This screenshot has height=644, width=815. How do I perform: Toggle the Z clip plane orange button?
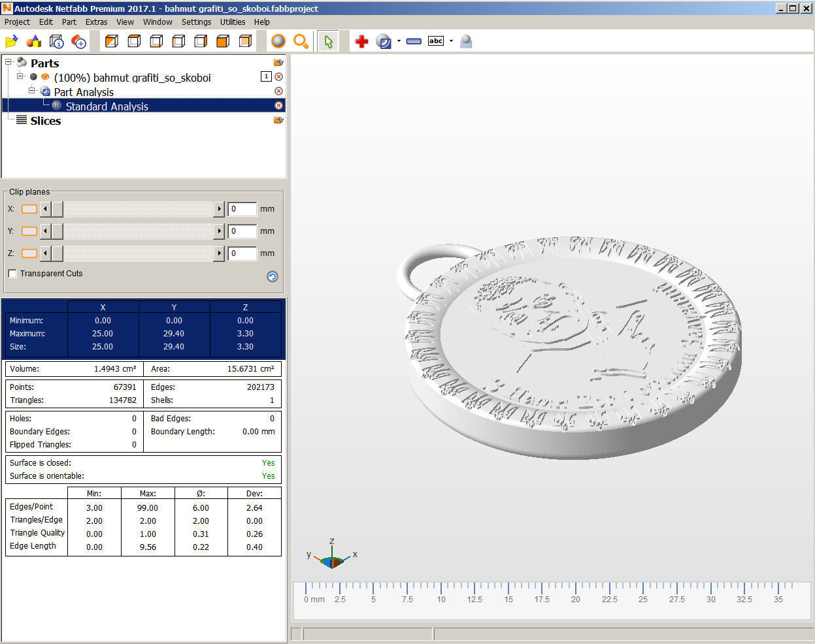click(x=29, y=253)
